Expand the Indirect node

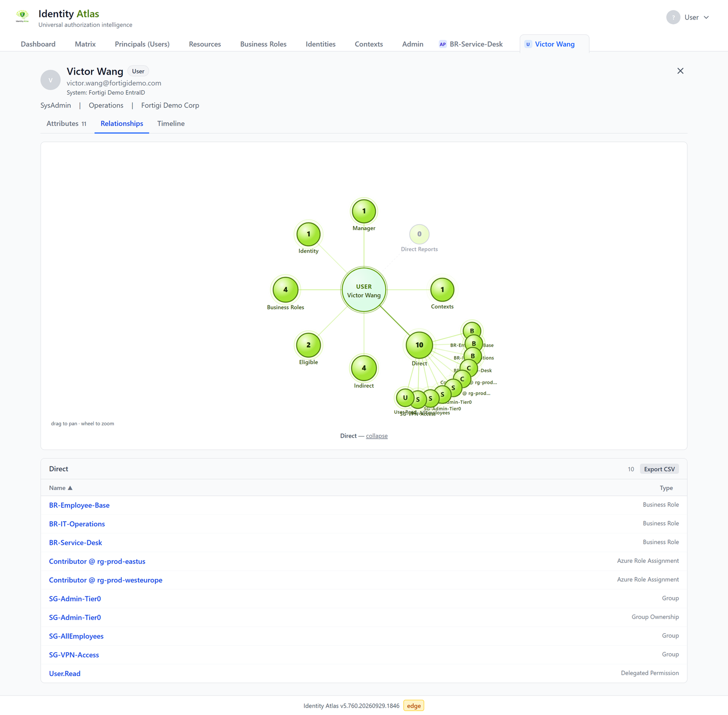click(364, 368)
